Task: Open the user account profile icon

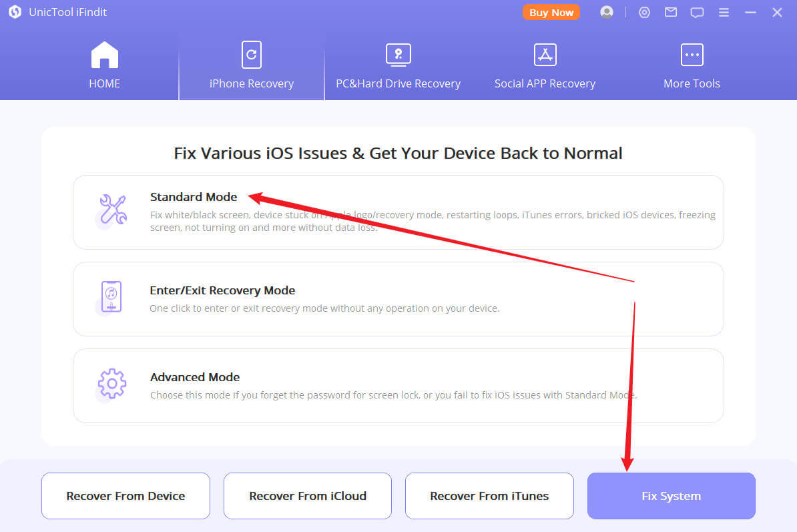Action: coord(606,12)
